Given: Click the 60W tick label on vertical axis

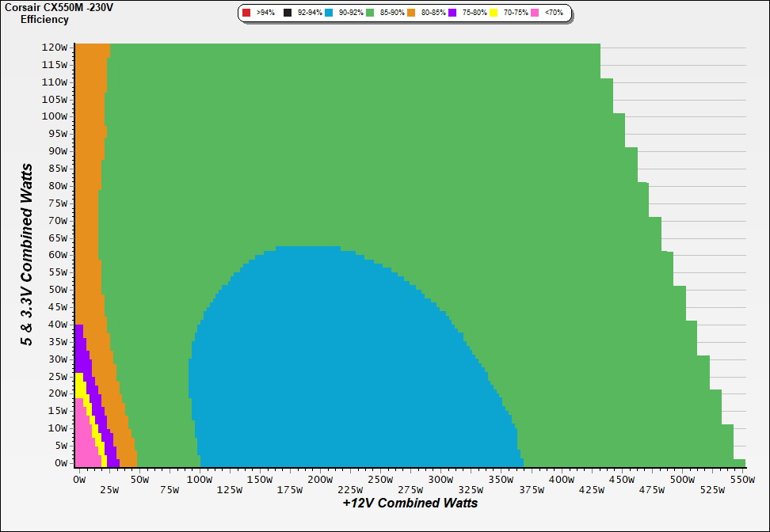Looking at the screenshot, I should [58, 255].
